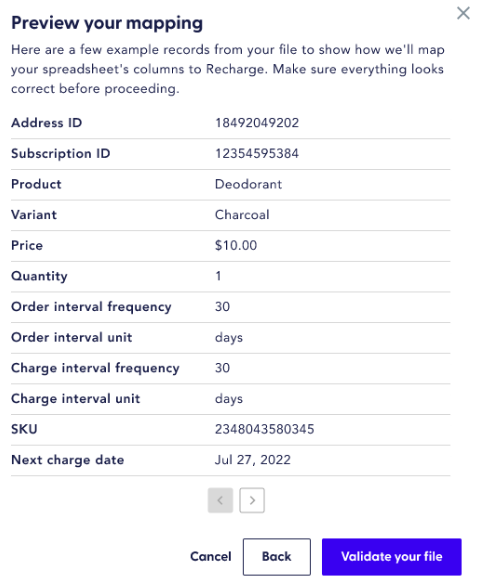Viewport: 478px width, 583px height.
Task: Click the Quantity row label
Action: tap(39, 276)
